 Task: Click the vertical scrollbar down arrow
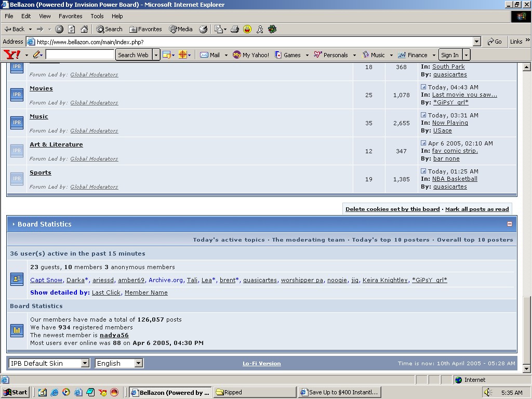[x=526, y=368]
